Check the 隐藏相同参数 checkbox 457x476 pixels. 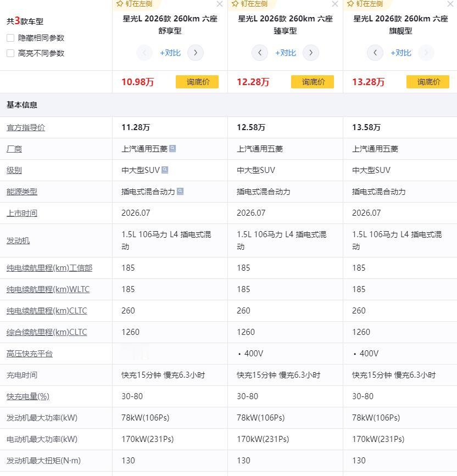pyautogui.click(x=10, y=38)
